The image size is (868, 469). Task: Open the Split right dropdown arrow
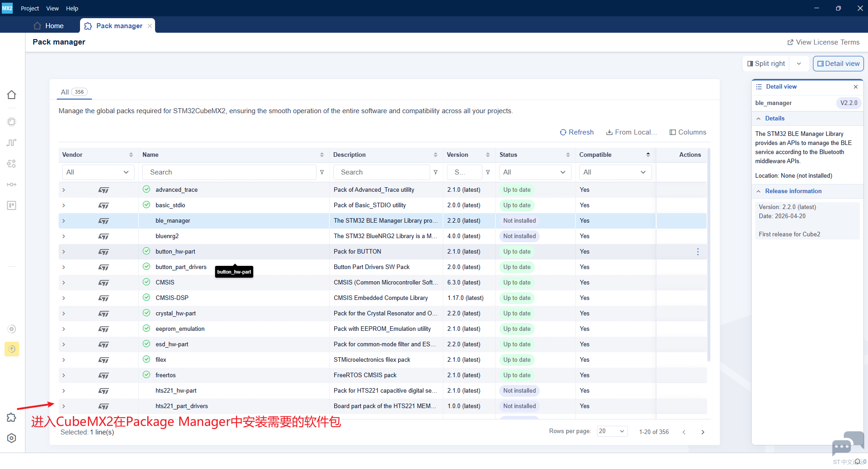tap(799, 64)
